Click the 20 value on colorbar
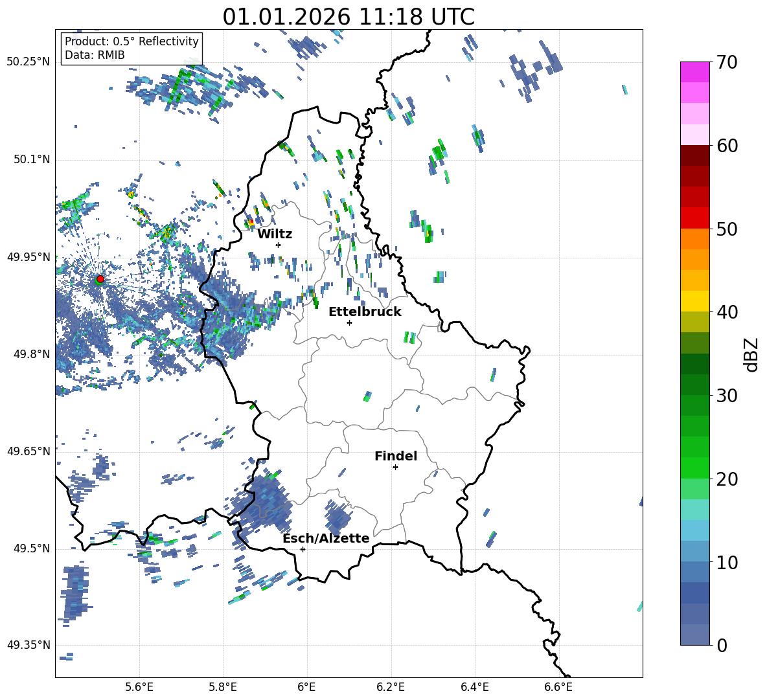767x700 pixels. 727,479
